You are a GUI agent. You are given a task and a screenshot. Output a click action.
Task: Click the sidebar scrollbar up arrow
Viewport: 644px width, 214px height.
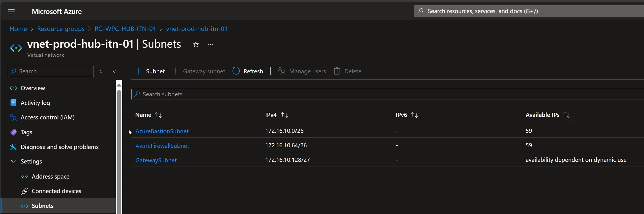tap(119, 85)
